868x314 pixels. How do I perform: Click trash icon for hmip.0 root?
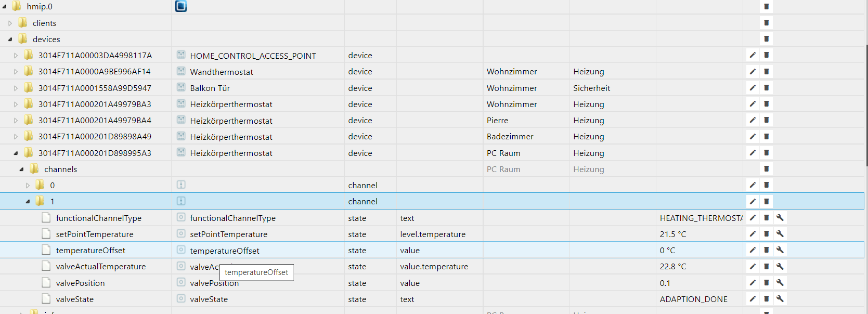(766, 6)
